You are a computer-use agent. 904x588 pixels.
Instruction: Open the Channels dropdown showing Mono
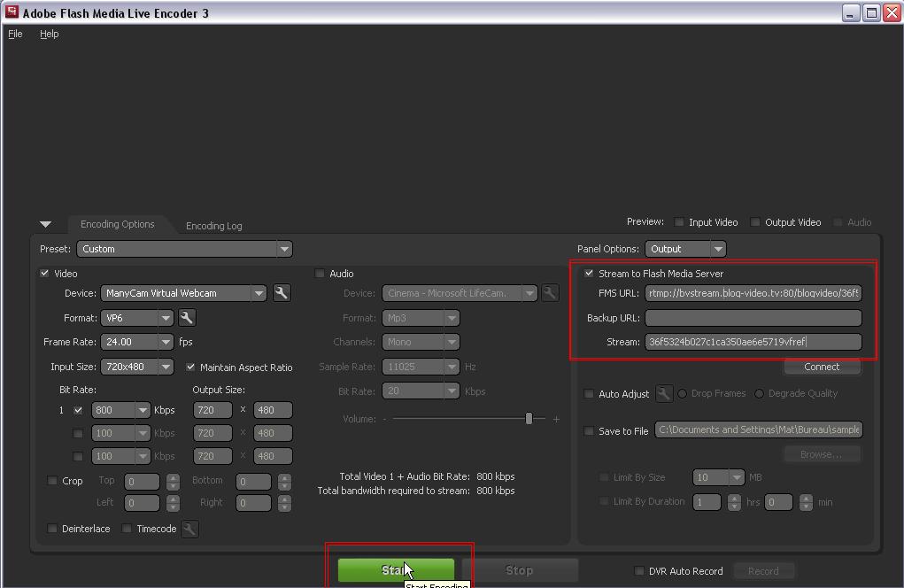(421, 342)
